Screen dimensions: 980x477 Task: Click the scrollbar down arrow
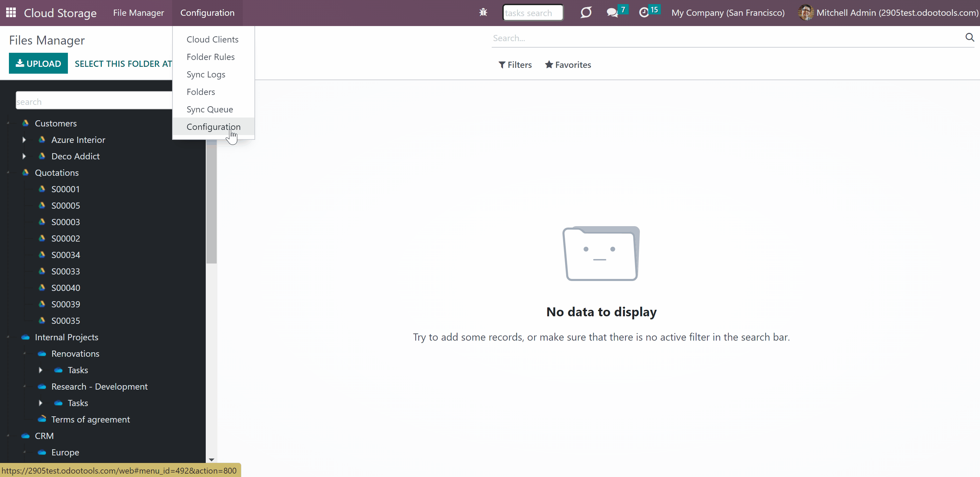(212, 460)
